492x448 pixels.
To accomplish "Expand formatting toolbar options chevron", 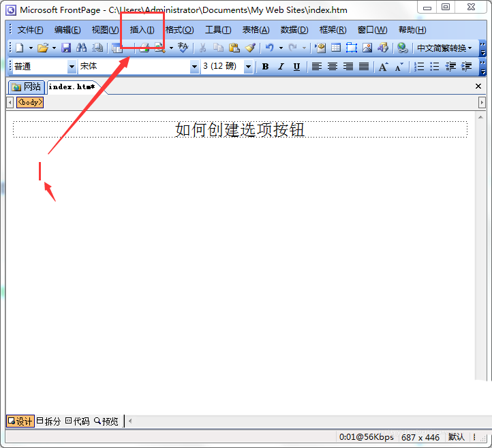I will click(x=482, y=67).
